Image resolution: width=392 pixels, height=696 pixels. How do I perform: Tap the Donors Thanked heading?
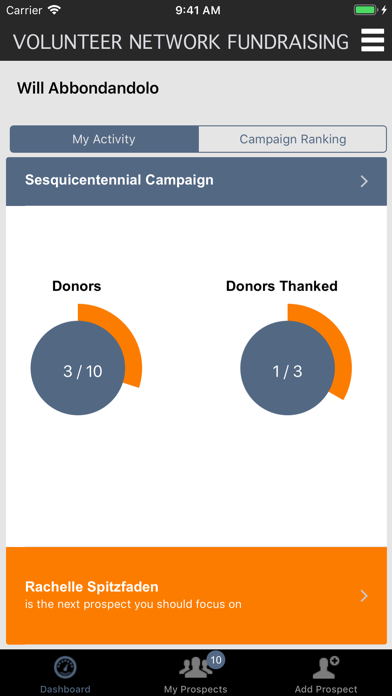pyautogui.click(x=281, y=286)
